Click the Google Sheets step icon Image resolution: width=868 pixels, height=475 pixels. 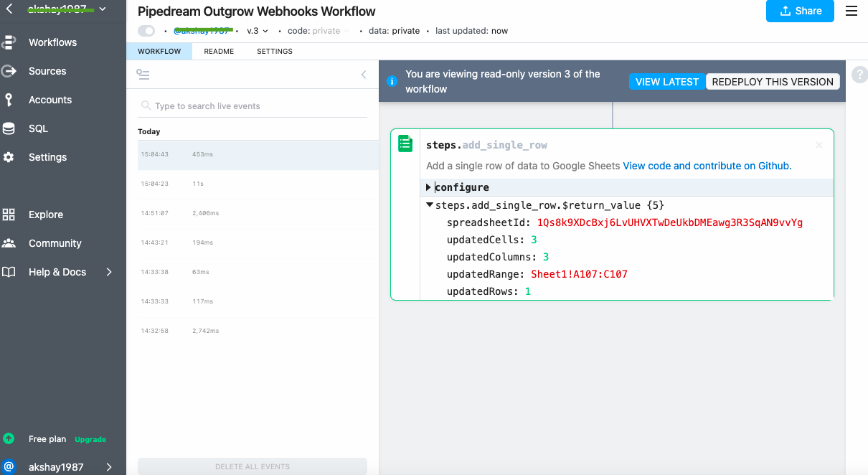point(405,144)
